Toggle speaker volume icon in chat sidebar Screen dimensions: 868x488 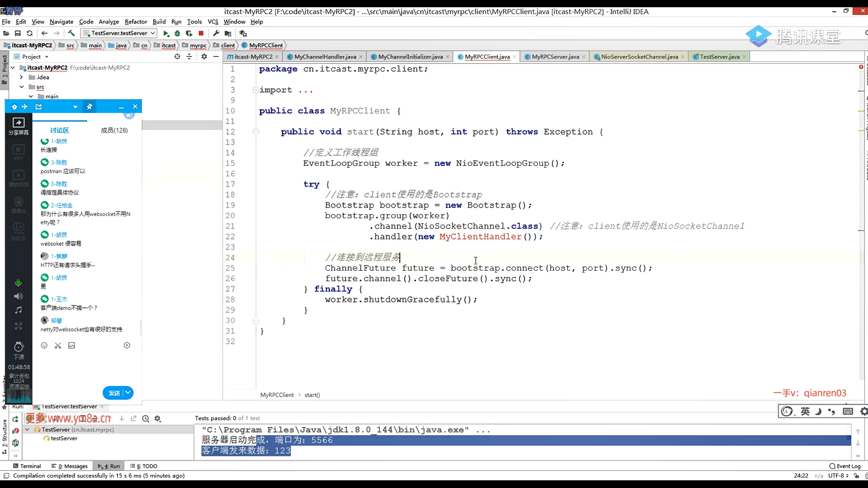point(18,296)
